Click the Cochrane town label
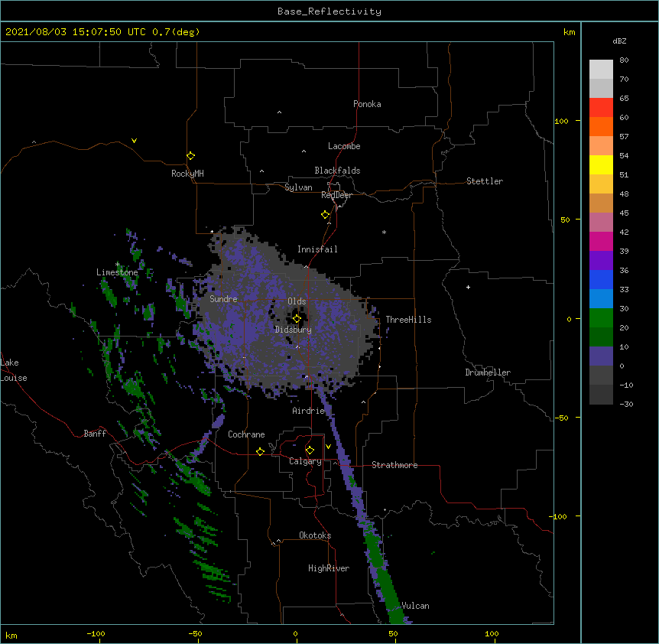This screenshot has height=644, width=659. pos(246,434)
